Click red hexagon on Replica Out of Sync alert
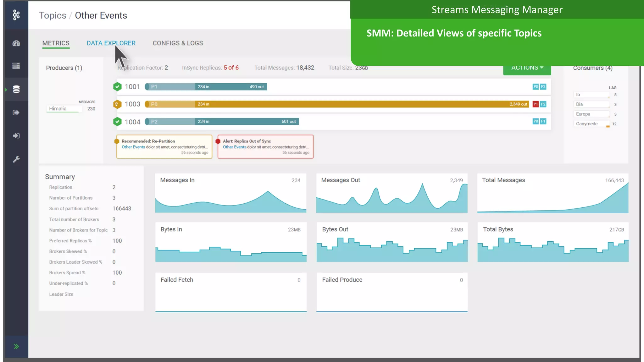Screen dimensions: 644x362 pos(218,141)
